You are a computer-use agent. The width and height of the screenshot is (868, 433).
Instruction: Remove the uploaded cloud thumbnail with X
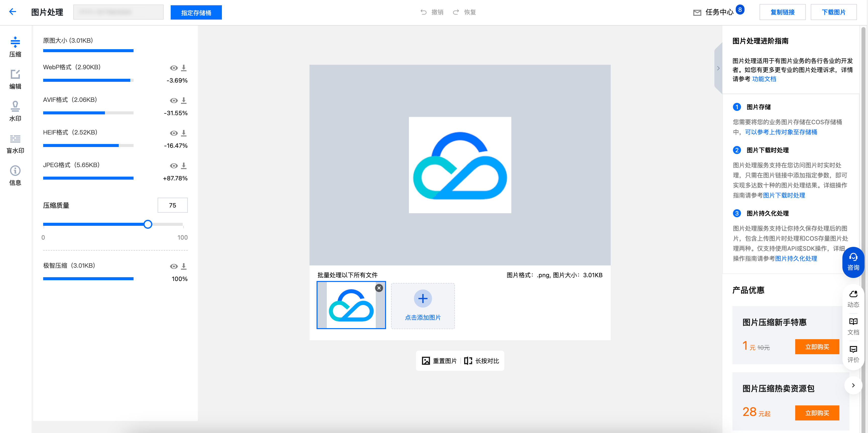point(379,288)
